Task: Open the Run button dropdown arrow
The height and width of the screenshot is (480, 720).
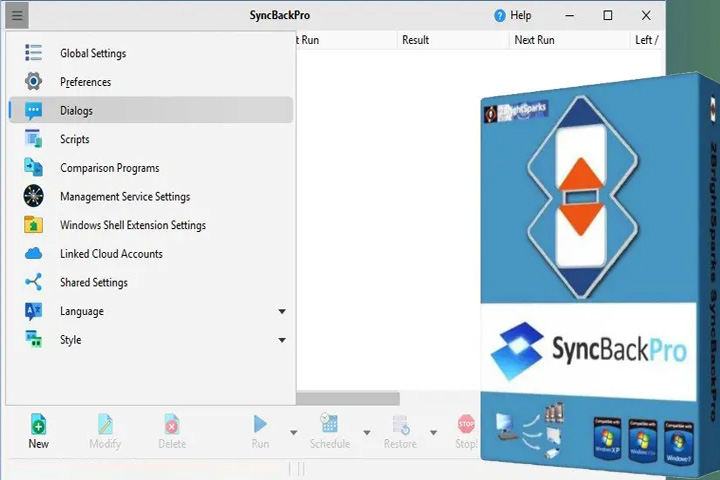Action: 293,433
